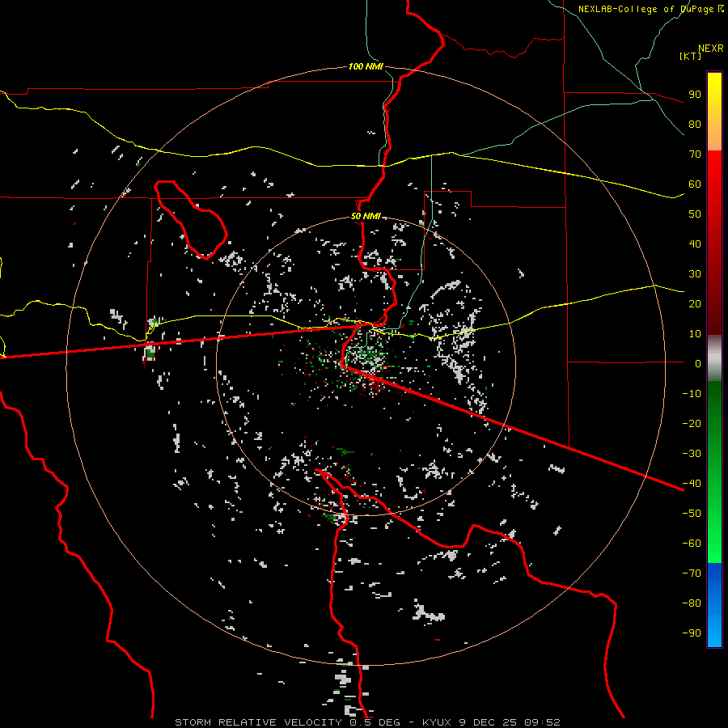The height and width of the screenshot is (728, 728).
Task: Click the -60 value on the velocity scale
Action: pyautogui.click(x=692, y=544)
